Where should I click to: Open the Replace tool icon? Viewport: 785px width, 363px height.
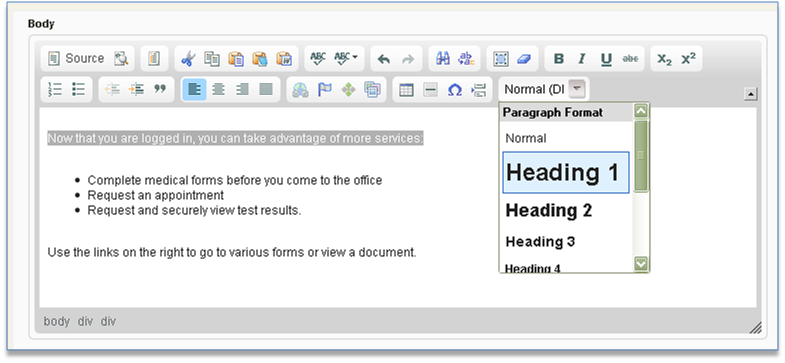coord(467,59)
